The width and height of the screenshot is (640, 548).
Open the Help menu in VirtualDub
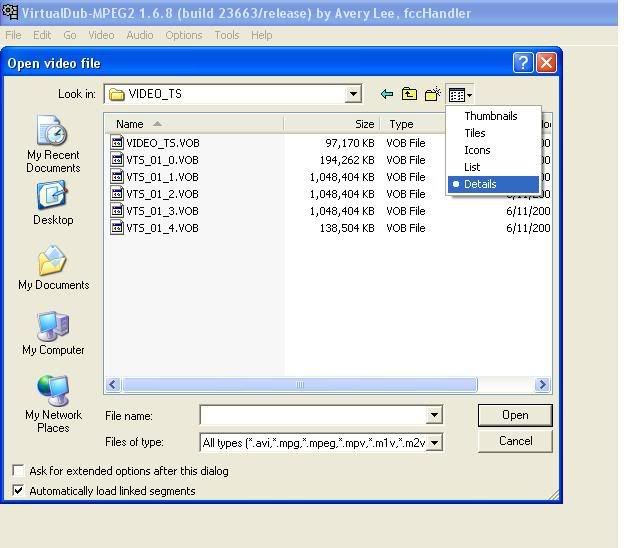(262, 35)
